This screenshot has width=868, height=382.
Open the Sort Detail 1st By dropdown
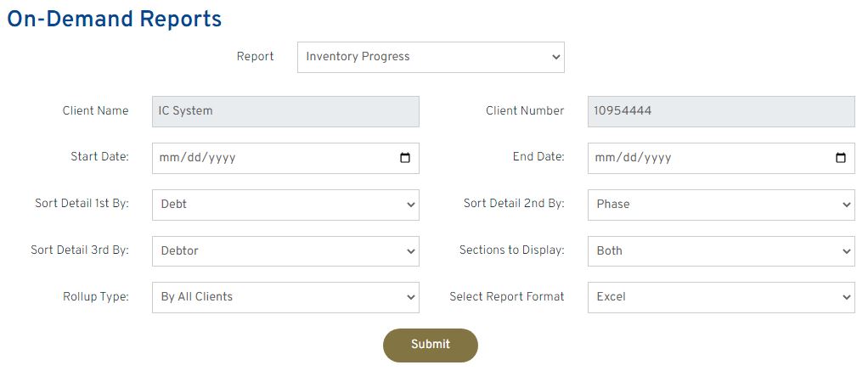[285, 205]
